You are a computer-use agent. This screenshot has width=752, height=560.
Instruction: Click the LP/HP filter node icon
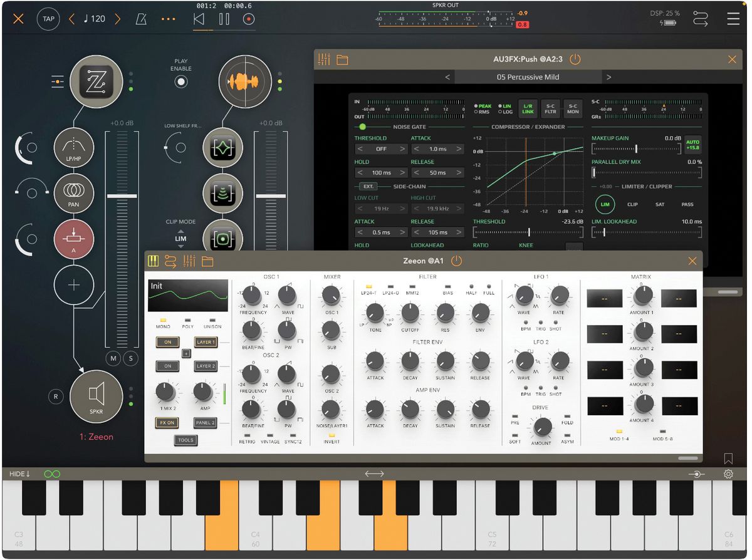pyautogui.click(x=74, y=148)
